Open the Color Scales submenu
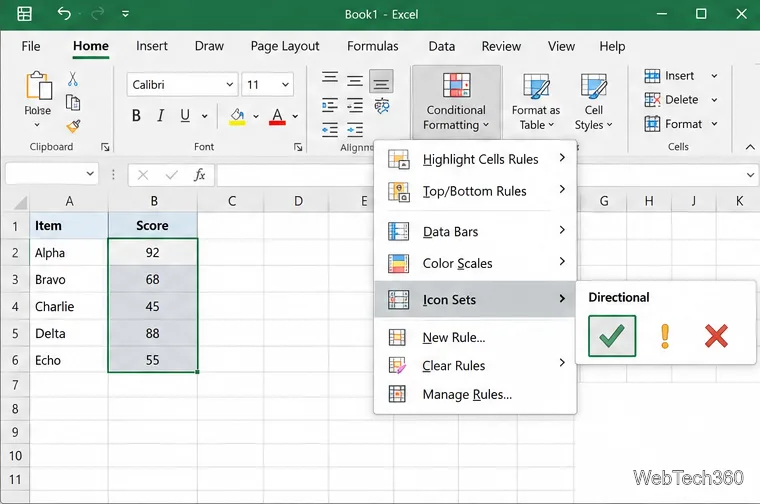 pos(475,263)
